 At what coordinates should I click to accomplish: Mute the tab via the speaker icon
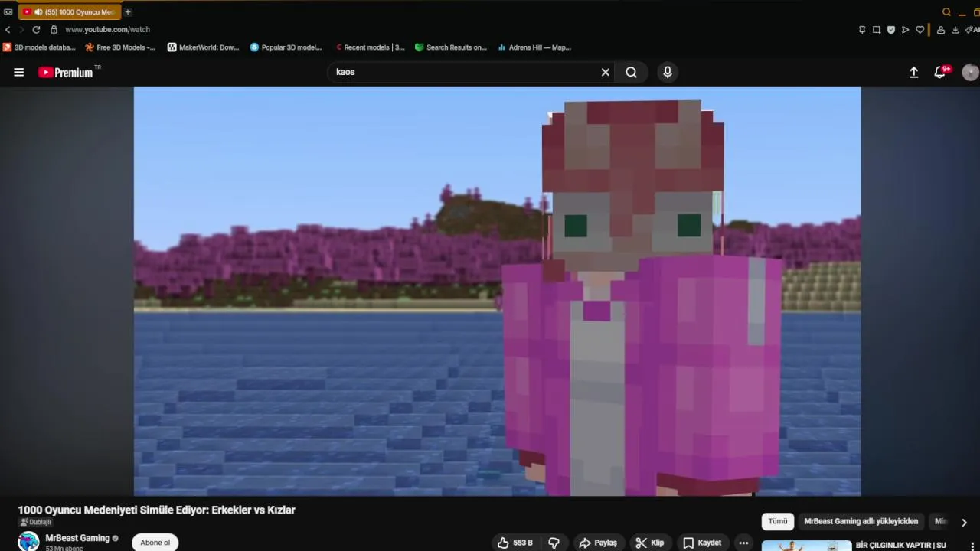coord(38,11)
